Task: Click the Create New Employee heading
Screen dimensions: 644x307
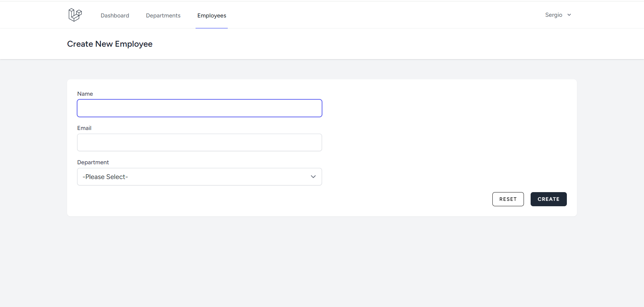Action: (110, 44)
